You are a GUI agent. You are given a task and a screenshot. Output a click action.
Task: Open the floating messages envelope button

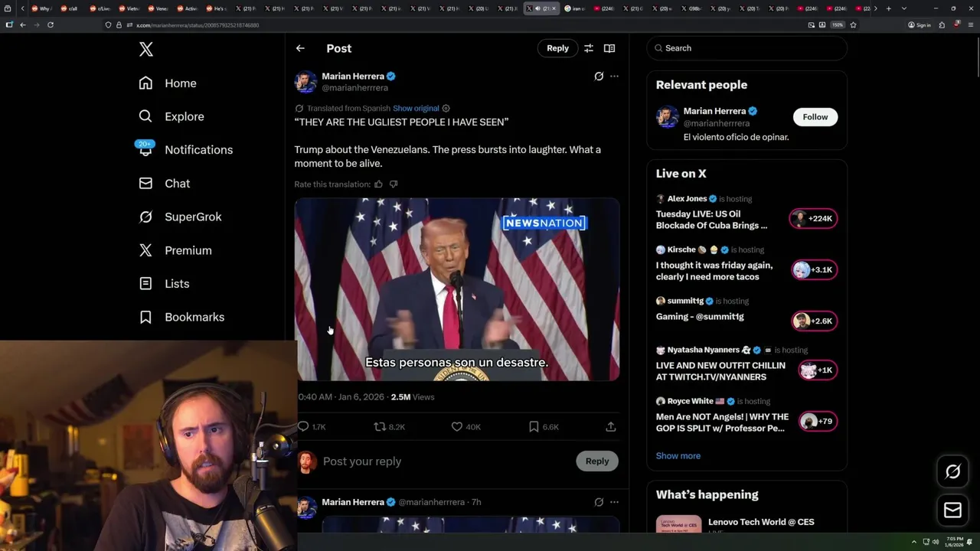click(952, 510)
